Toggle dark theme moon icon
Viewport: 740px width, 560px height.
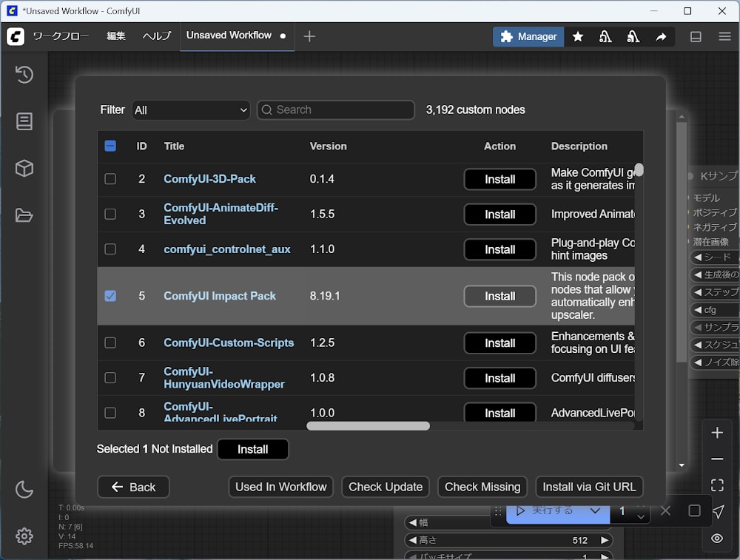pos(24,489)
